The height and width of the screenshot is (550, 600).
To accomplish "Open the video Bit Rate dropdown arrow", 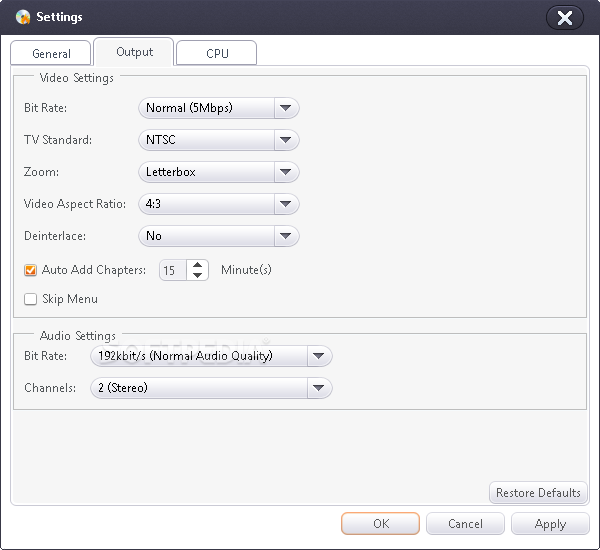I will click(286, 108).
